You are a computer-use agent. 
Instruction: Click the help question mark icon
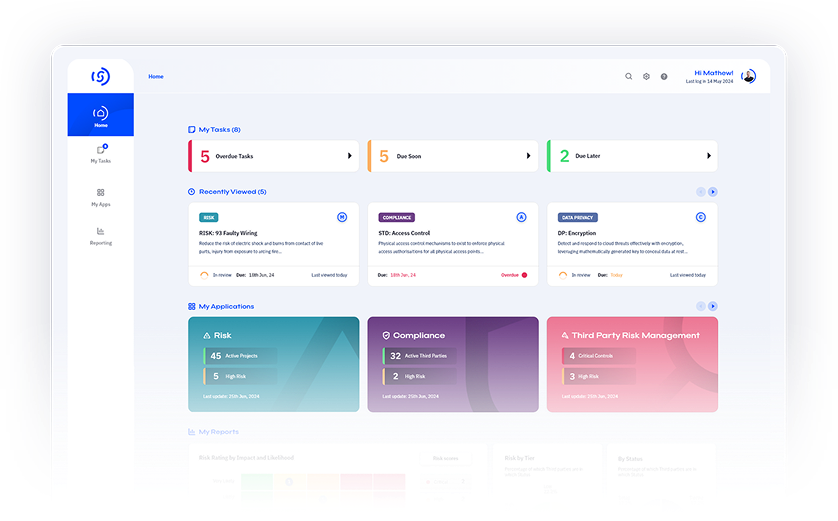(664, 76)
